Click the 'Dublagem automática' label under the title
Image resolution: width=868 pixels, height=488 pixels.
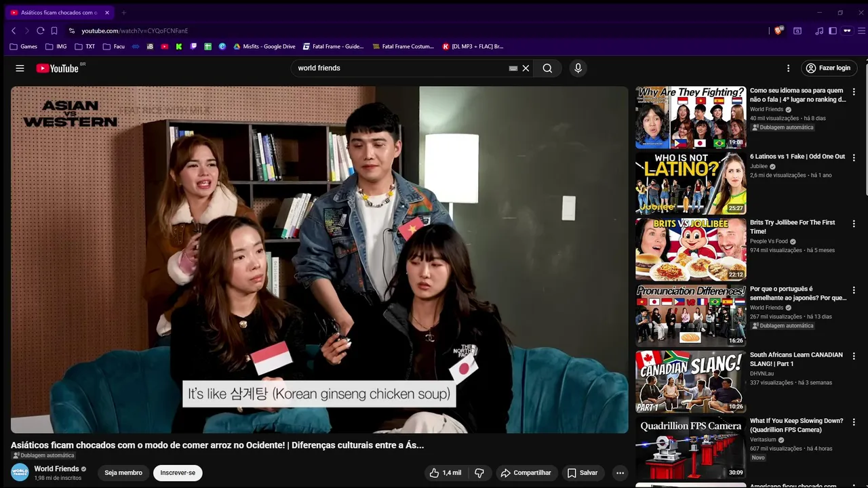pos(43,455)
